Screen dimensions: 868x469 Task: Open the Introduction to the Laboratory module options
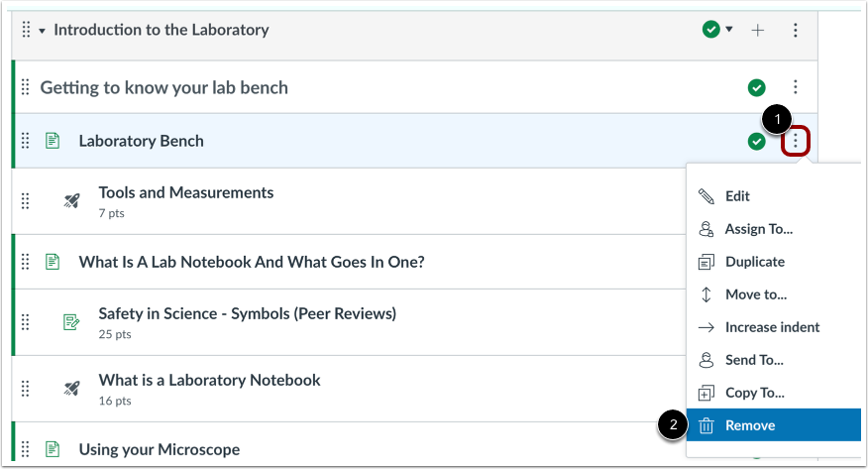[x=796, y=31]
